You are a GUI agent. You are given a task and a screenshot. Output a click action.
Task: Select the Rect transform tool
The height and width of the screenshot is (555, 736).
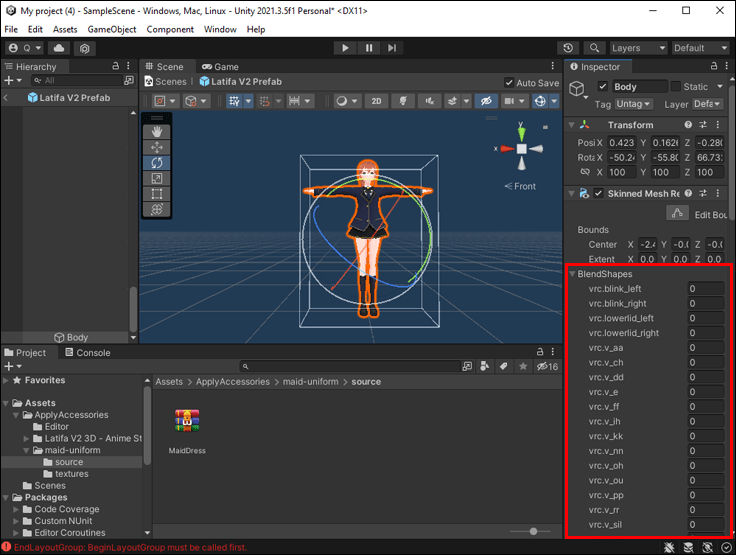[157, 194]
